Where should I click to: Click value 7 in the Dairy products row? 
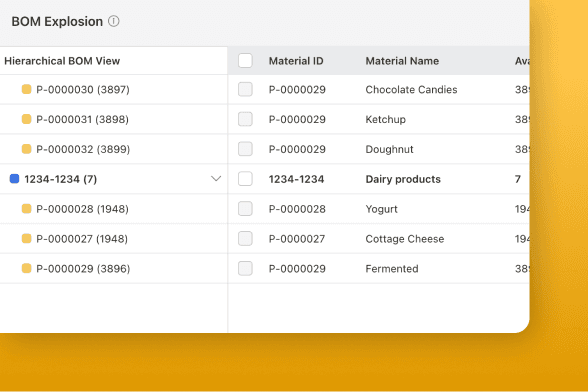coord(518,179)
